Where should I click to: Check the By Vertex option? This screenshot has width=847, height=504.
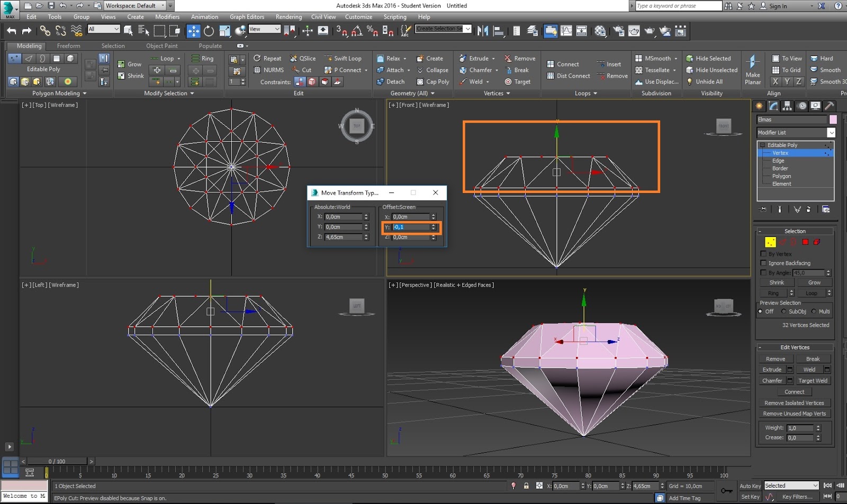[763, 254]
